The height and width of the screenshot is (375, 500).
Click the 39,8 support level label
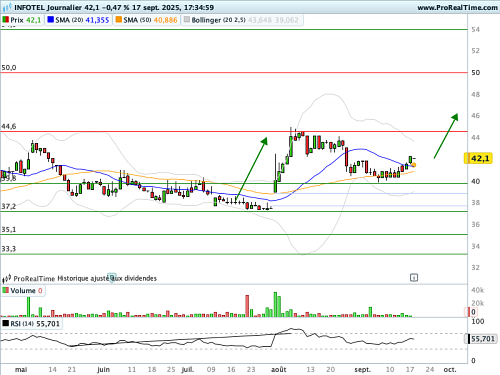[x=9, y=179]
